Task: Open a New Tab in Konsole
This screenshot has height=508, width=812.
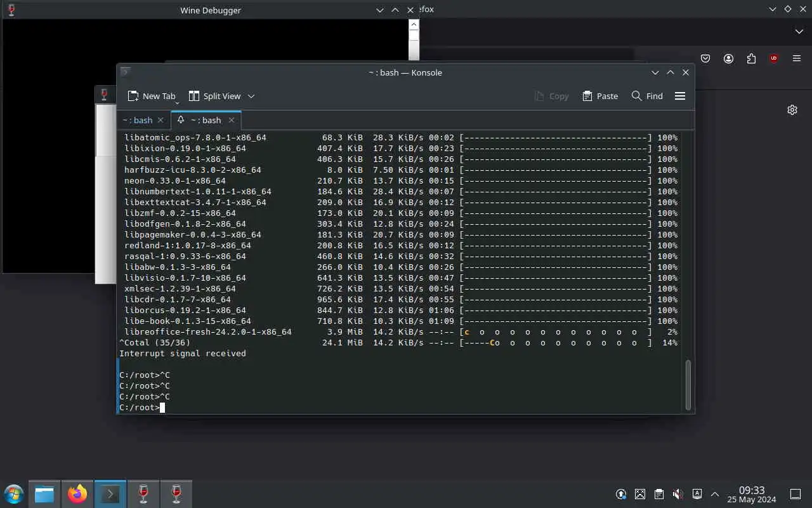Action: click(151, 96)
